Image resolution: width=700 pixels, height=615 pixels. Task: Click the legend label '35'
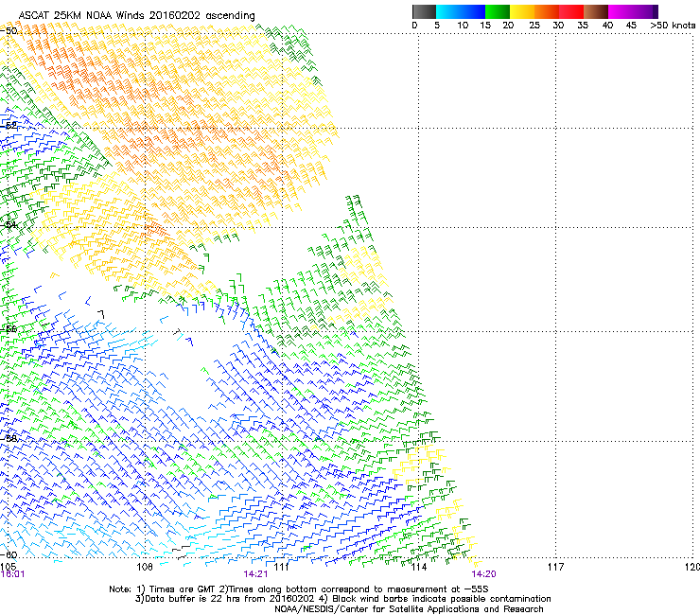click(x=583, y=26)
